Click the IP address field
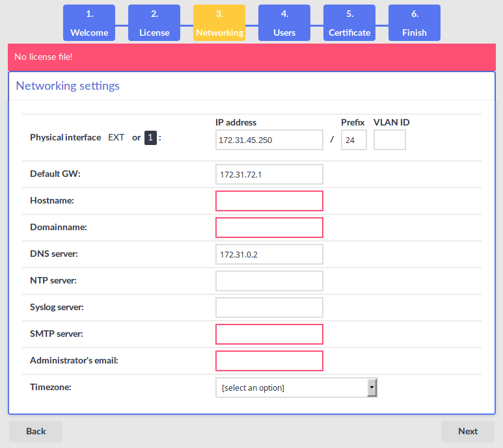This screenshot has width=503, height=448. pyautogui.click(x=269, y=140)
